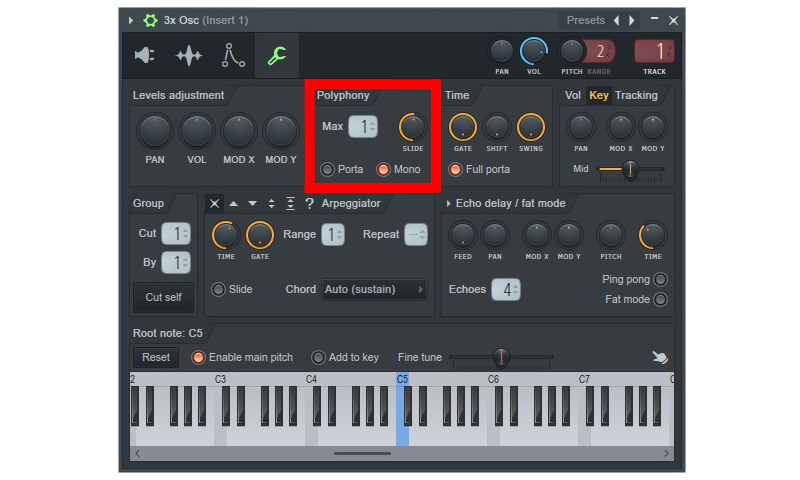Click Levels adjustment PAN knob
Image resolution: width=800 pixels, height=480 pixels.
pyautogui.click(x=155, y=131)
